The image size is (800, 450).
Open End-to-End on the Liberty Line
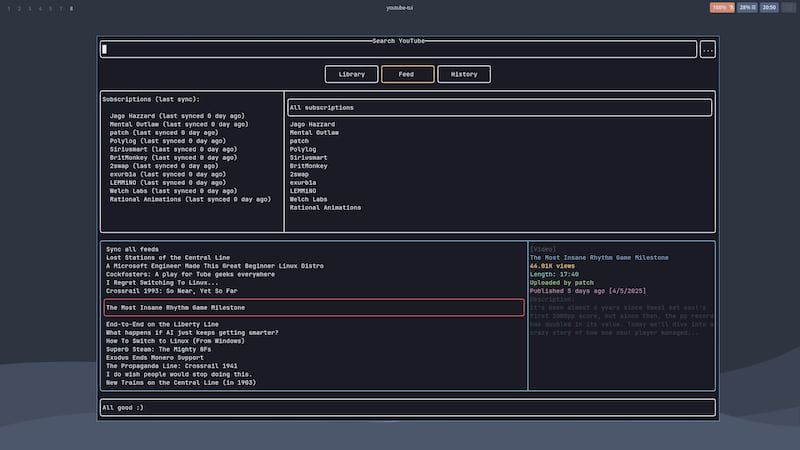[x=162, y=324]
